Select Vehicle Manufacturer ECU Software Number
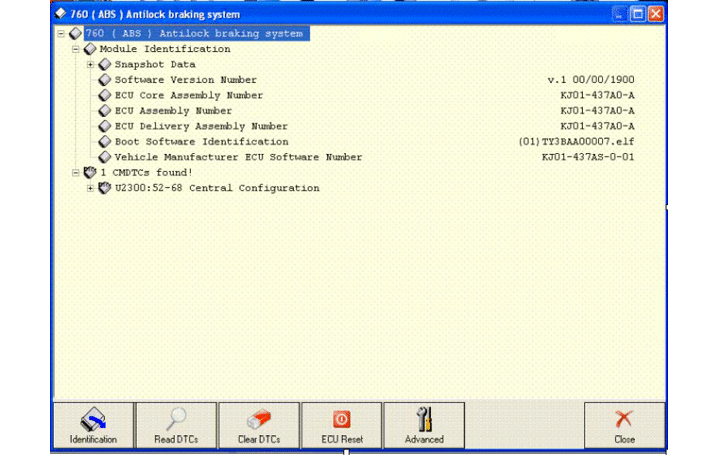 (238, 157)
